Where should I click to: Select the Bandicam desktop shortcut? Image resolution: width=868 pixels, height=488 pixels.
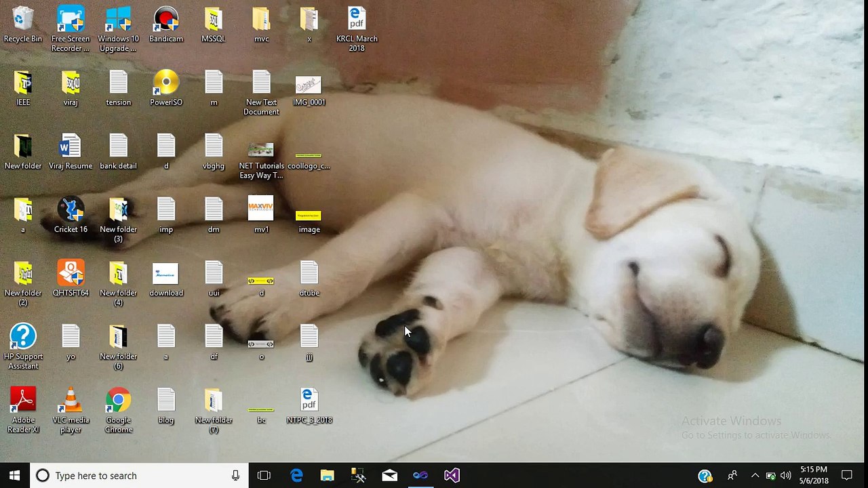tap(166, 24)
